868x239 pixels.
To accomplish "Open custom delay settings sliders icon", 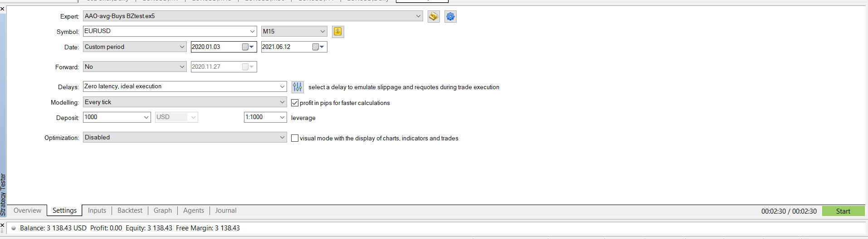I will click(297, 87).
